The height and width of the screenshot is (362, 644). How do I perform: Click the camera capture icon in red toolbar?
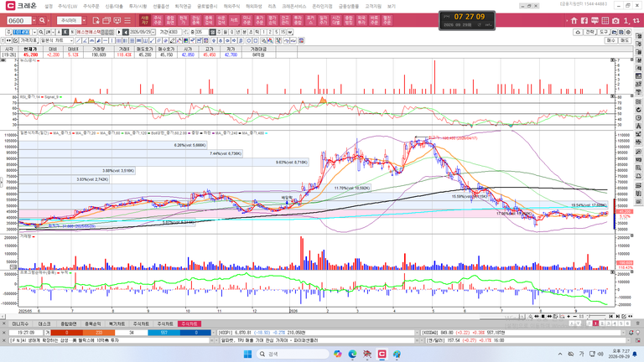click(x=615, y=20)
